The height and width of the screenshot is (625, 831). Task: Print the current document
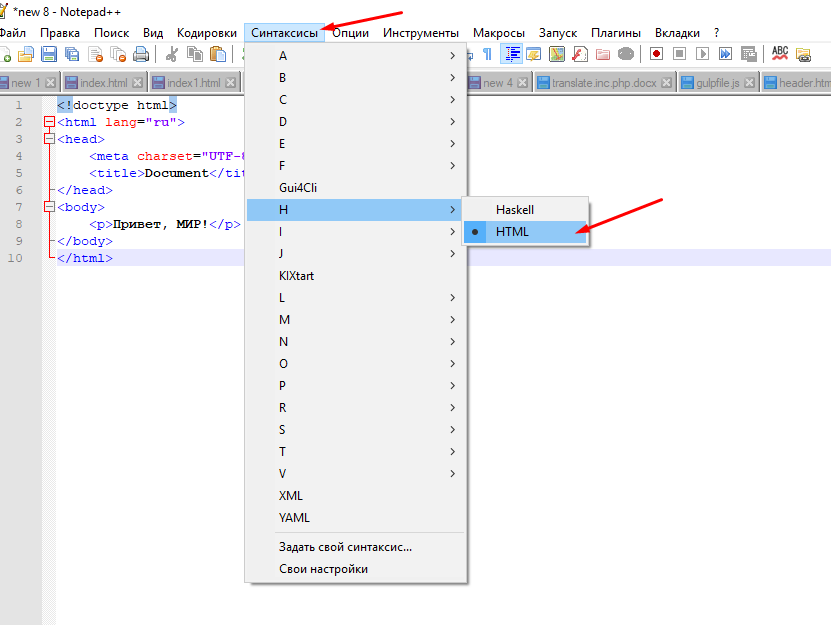click(141, 54)
